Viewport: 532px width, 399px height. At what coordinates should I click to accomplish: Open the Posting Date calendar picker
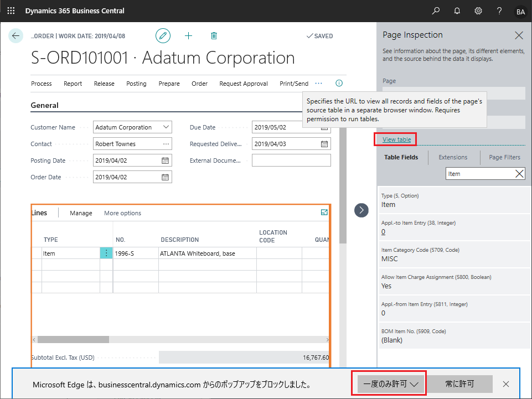[165, 160]
